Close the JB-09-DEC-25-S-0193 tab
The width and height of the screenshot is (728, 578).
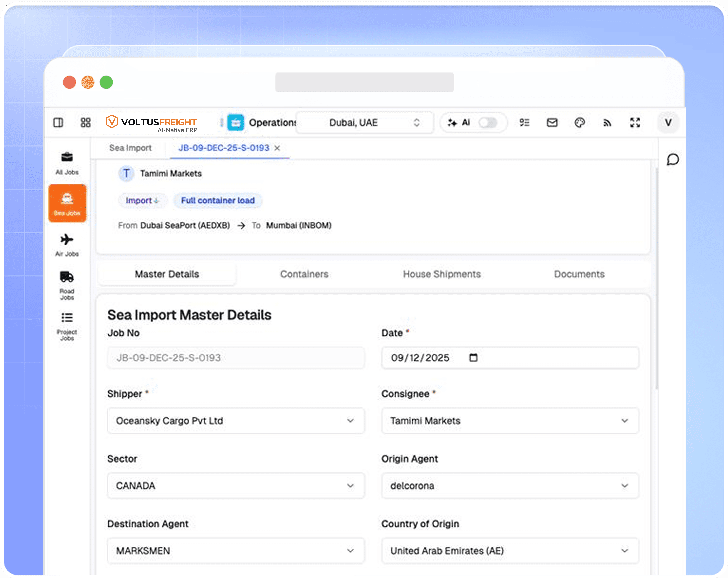coord(277,148)
